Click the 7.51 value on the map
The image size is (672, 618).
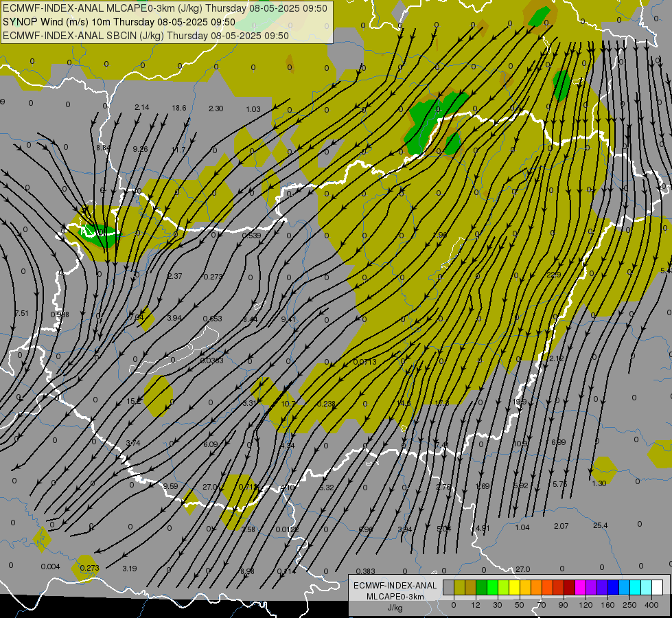point(21,313)
